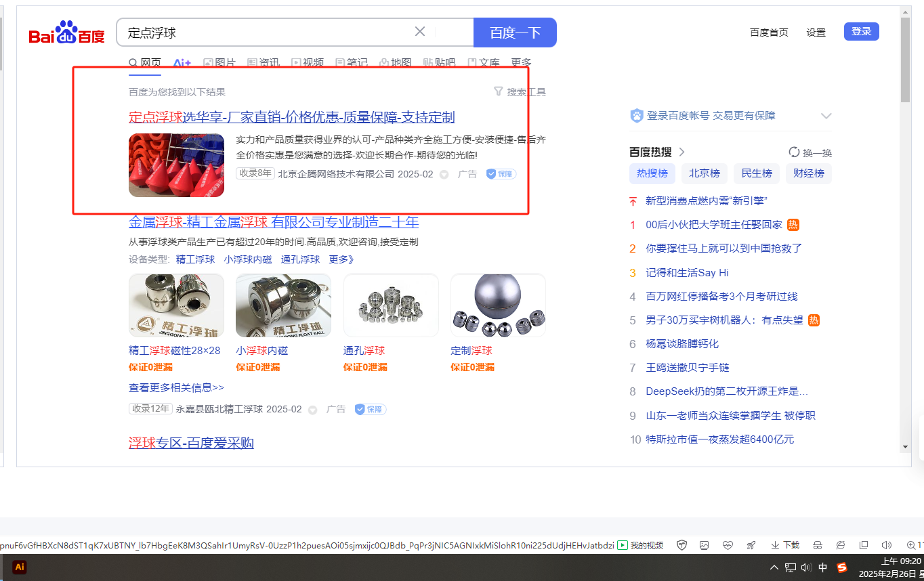Screen dimensions: 924x581
Task: Open the 金属浮球-精工金属浮球 result title
Action: (274, 222)
